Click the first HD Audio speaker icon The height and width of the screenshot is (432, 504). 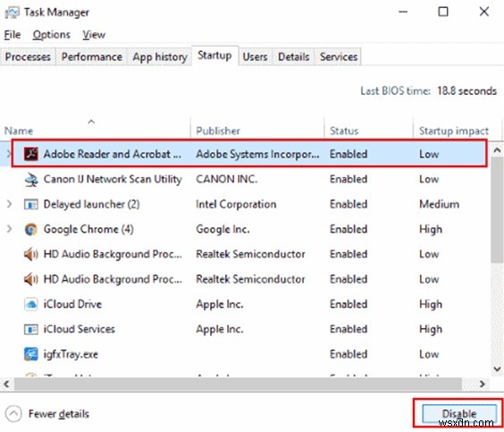click(x=31, y=254)
